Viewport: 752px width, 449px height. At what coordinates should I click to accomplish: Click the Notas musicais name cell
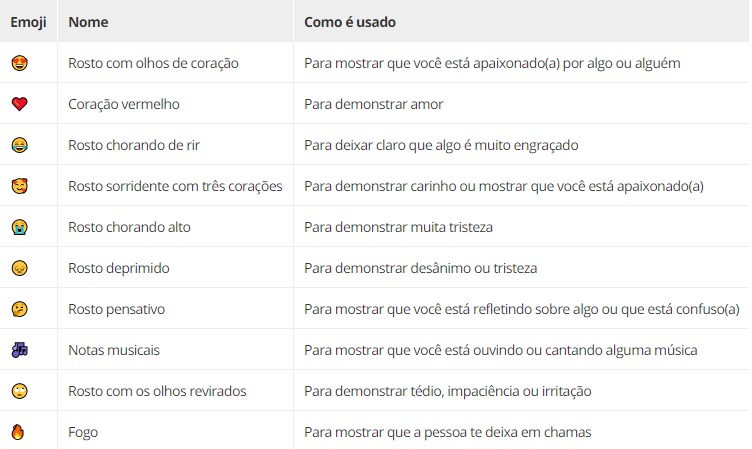point(114,350)
